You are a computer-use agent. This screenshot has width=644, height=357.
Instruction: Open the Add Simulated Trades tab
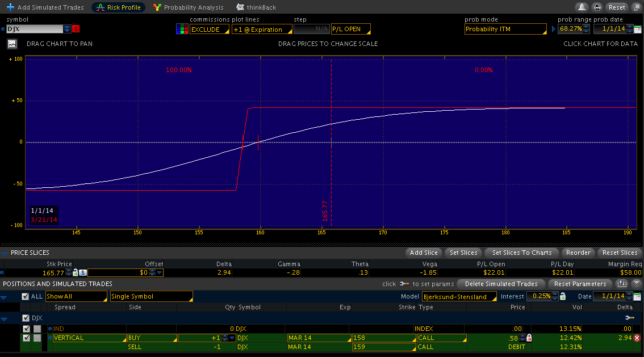coord(45,7)
